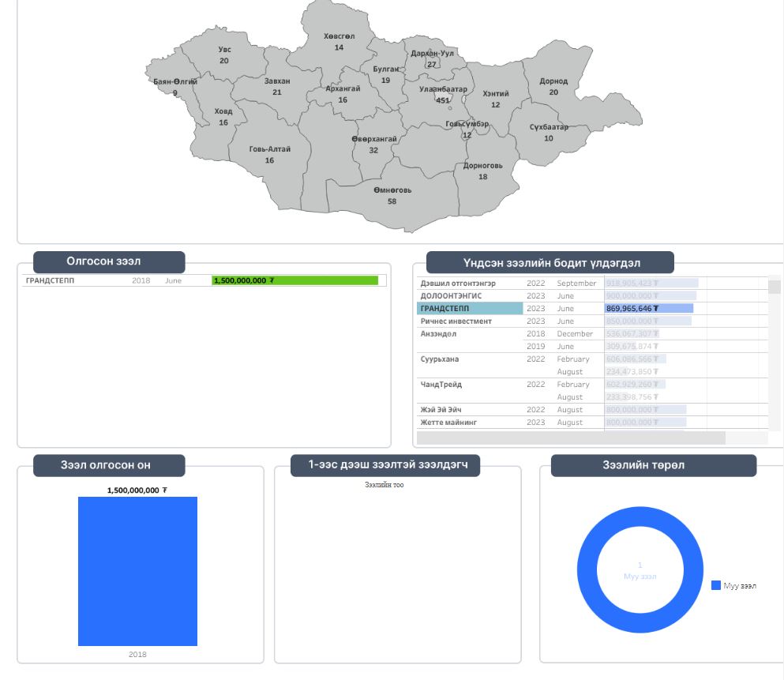
Task: Click the green 1,500,000,000 ₮ loan bar
Action: (294, 280)
